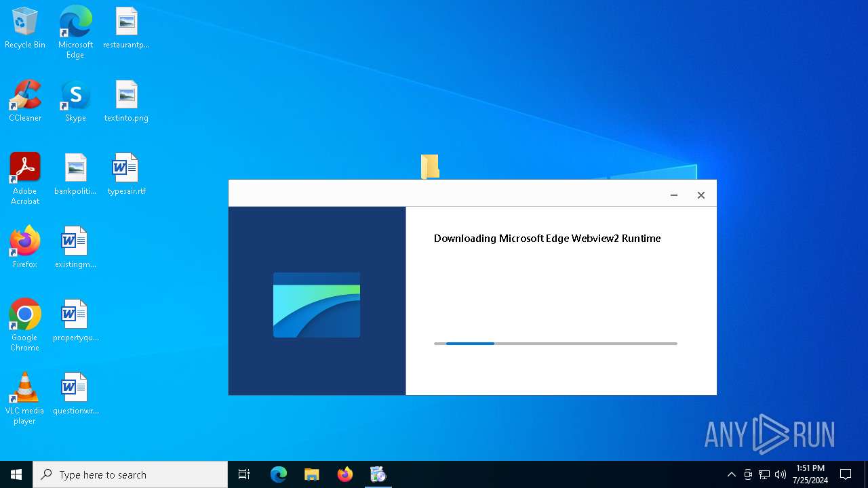Launch Firefox from the desktop shortcut
The image size is (868, 488).
coord(25,248)
